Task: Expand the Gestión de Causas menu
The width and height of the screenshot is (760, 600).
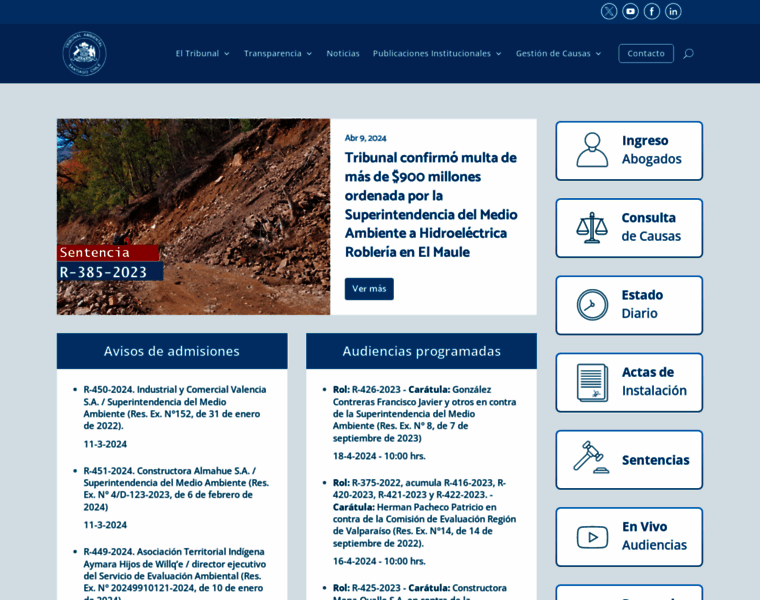Action: click(x=558, y=53)
